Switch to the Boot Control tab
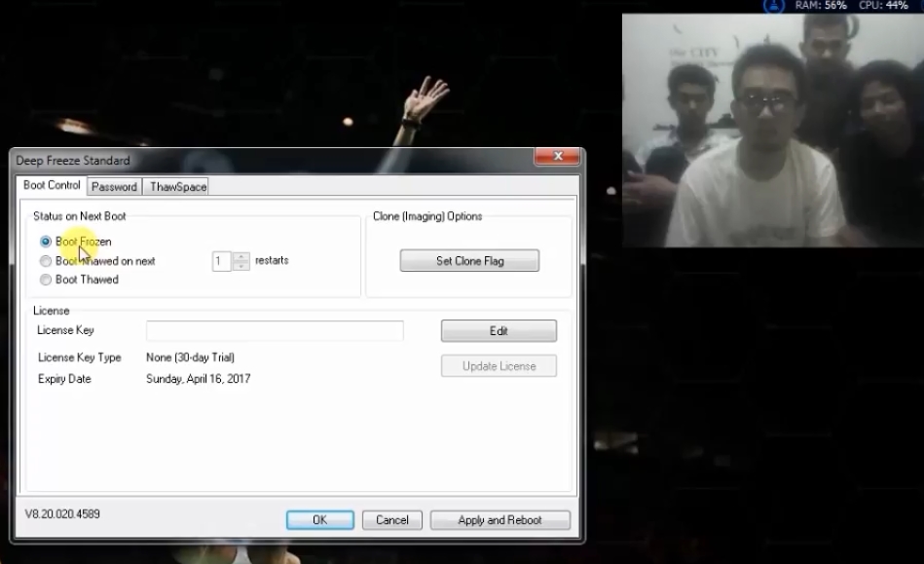This screenshot has width=924, height=564. click(x=52, y=185)
